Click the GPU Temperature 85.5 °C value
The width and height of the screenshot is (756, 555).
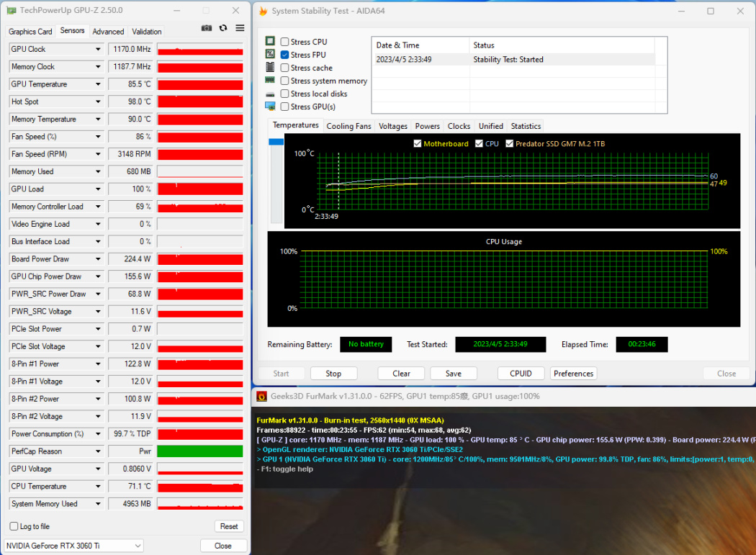(130, 84)
